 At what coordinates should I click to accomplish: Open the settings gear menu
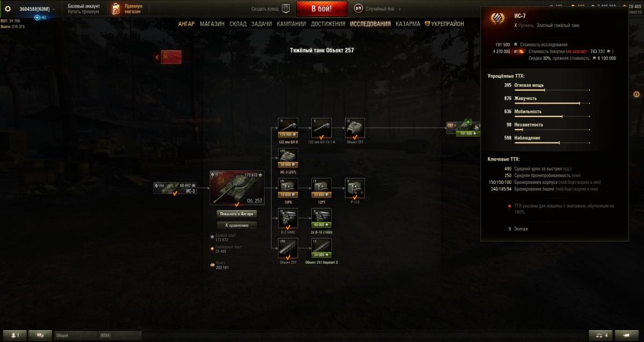click(x=8, y=9)
